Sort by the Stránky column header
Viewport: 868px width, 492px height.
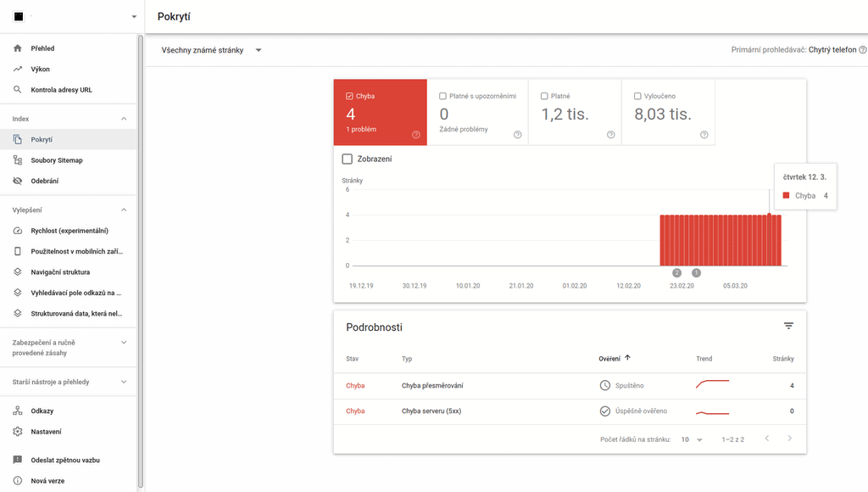(x=783, y=359)
